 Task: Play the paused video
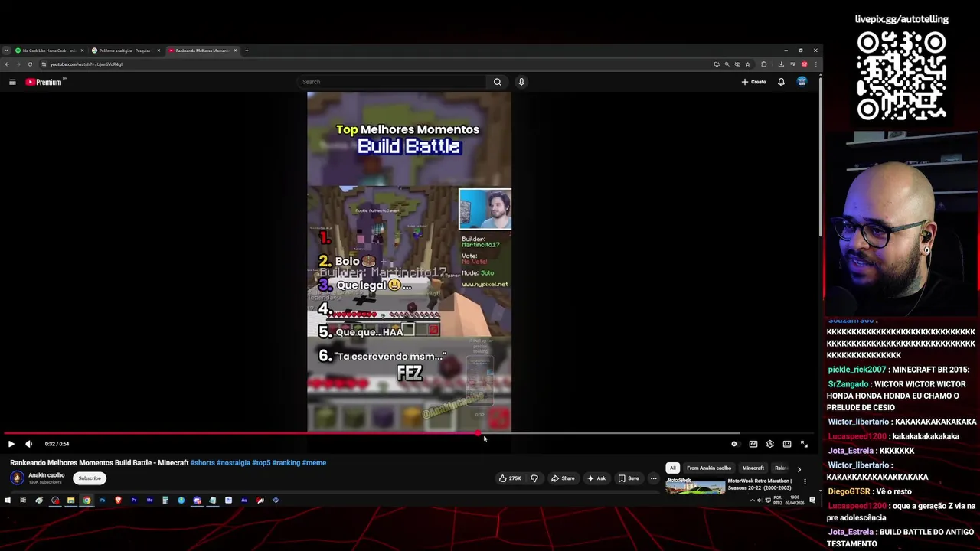pos(11,444)
